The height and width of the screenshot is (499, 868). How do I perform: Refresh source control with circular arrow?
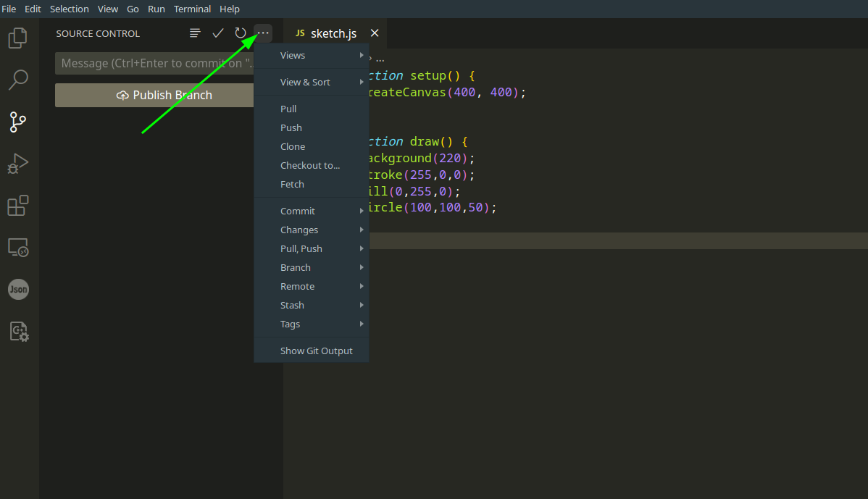click(241, 33)
